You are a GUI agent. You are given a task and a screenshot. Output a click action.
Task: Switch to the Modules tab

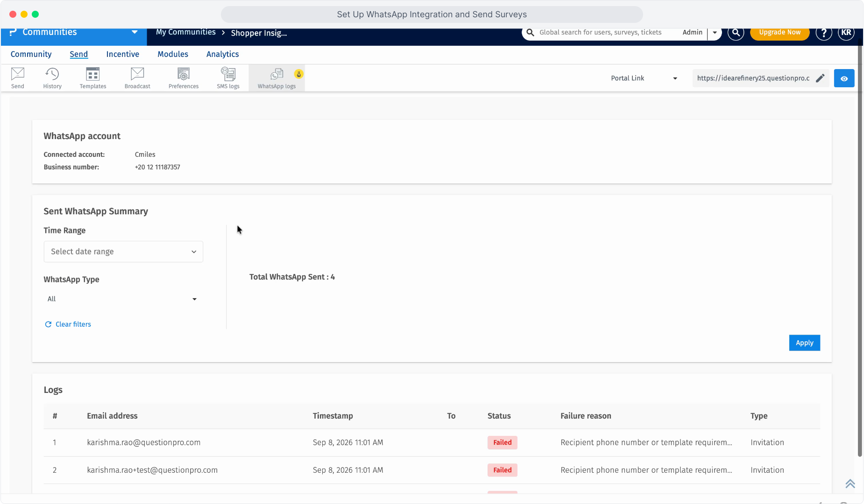click(x=173, y=54)
